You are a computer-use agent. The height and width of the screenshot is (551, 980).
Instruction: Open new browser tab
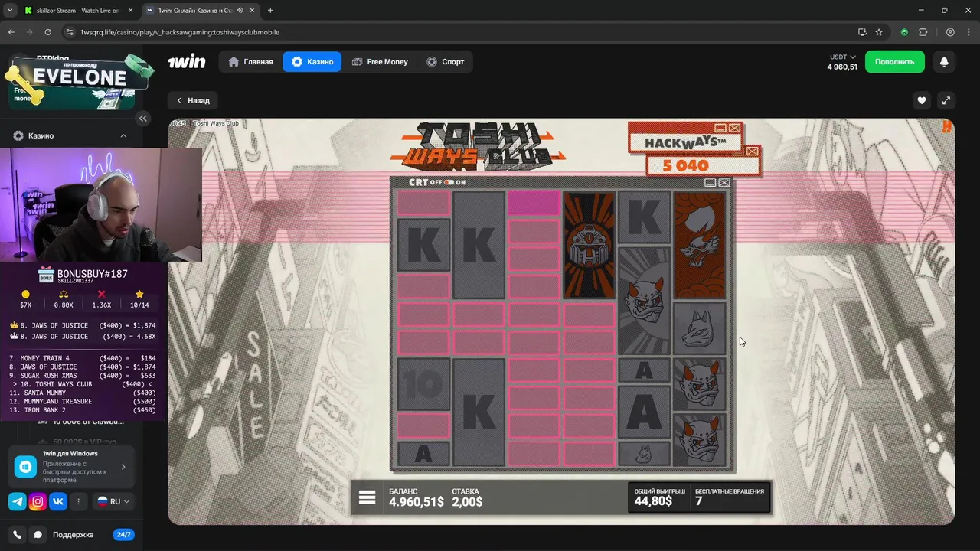[x=270, y=11]
